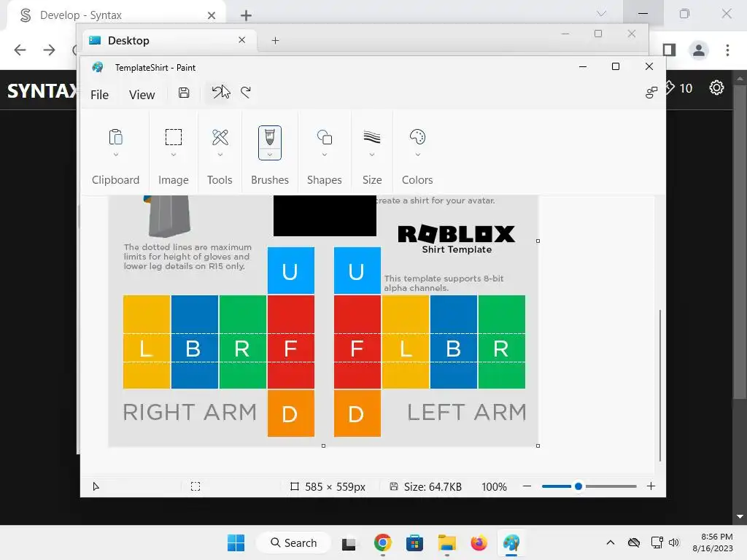Expand the Image dropdown chevron
This screenshot has width=747, height=560.
point(174,155)
